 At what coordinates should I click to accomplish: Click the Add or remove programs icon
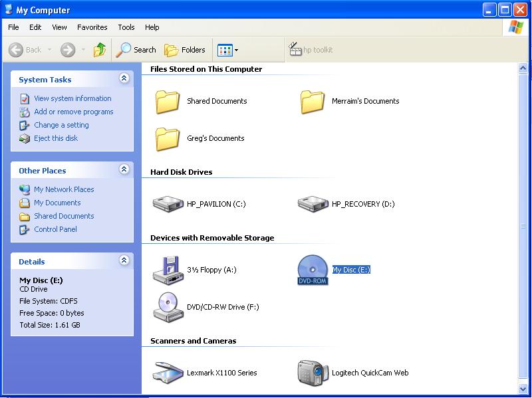(x=25, y=112)
